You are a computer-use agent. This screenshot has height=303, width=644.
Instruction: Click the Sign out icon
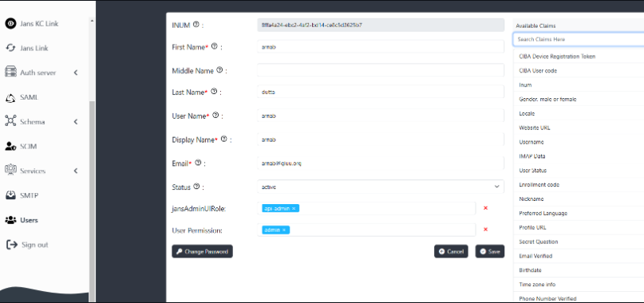tap(12, 245)
